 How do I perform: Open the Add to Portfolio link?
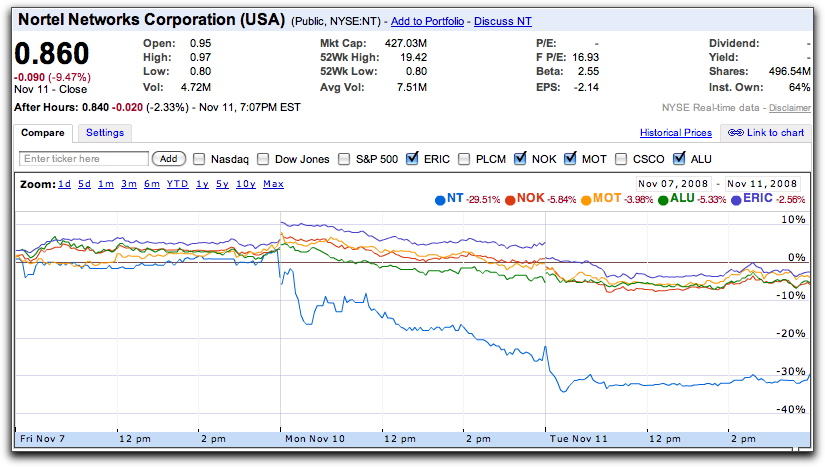(x=427, y=21)
